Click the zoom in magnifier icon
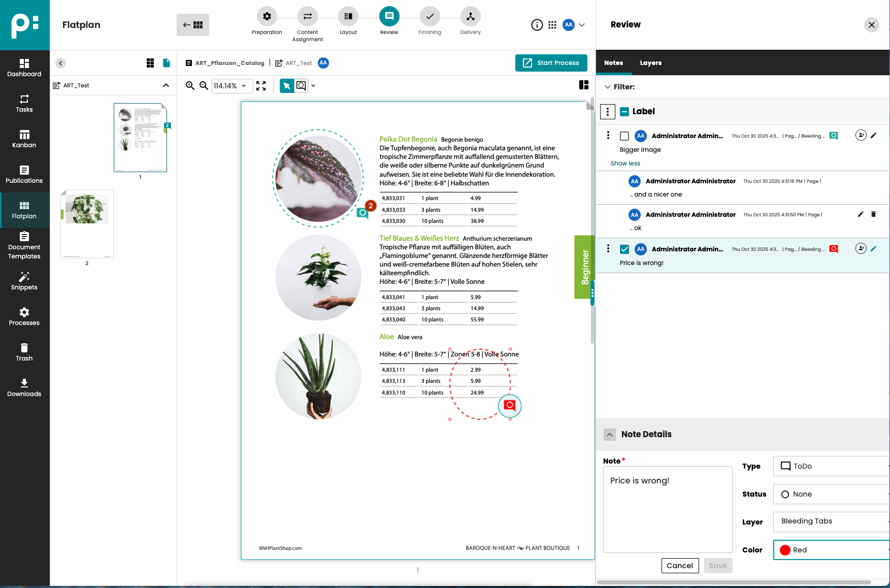The image size is (890, 588). [190, 86]
